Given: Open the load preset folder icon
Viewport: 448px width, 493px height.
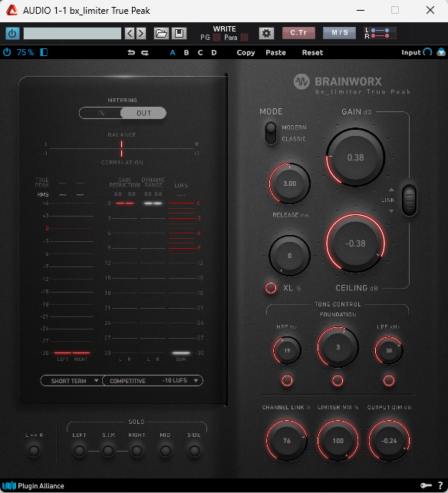Looking at the screenshot, I should point(161,33).
